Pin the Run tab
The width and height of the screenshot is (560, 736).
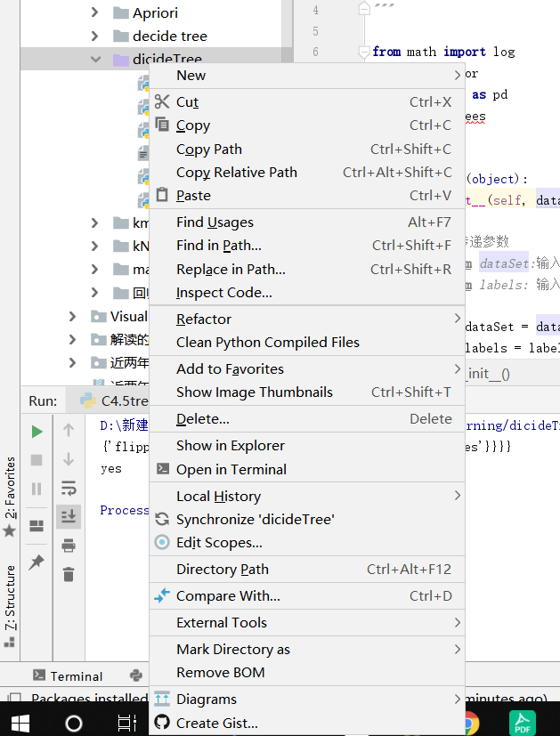[x=37, y=562]
